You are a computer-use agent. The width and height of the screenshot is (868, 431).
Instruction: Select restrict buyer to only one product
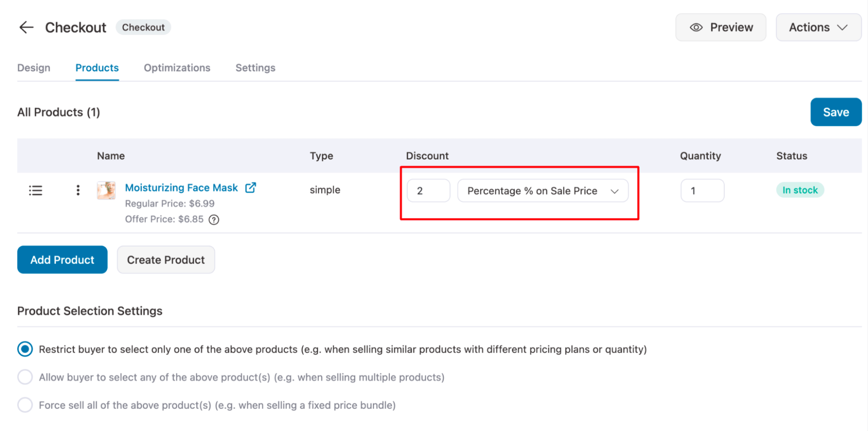pyautogui.click(x=25, y=349)
